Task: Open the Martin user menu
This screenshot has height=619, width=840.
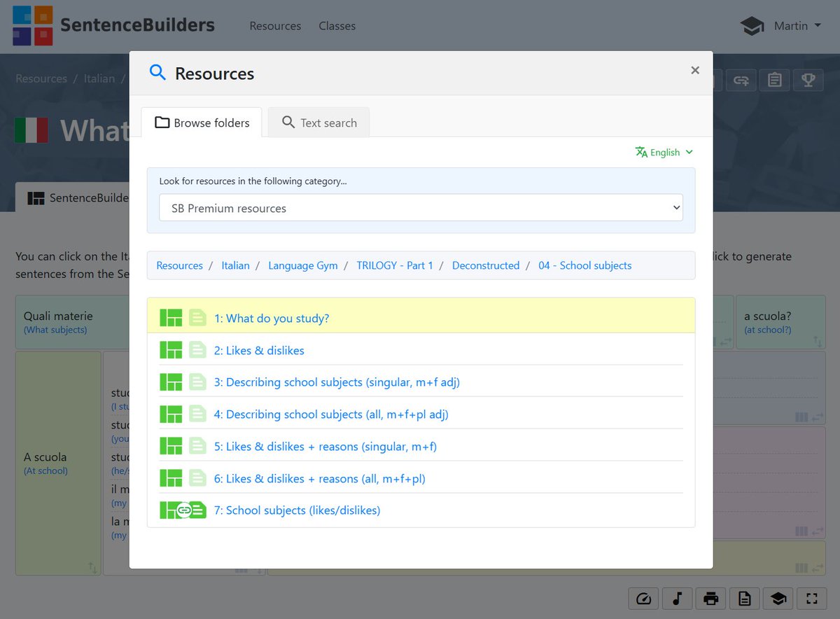Action: (797, 26)
